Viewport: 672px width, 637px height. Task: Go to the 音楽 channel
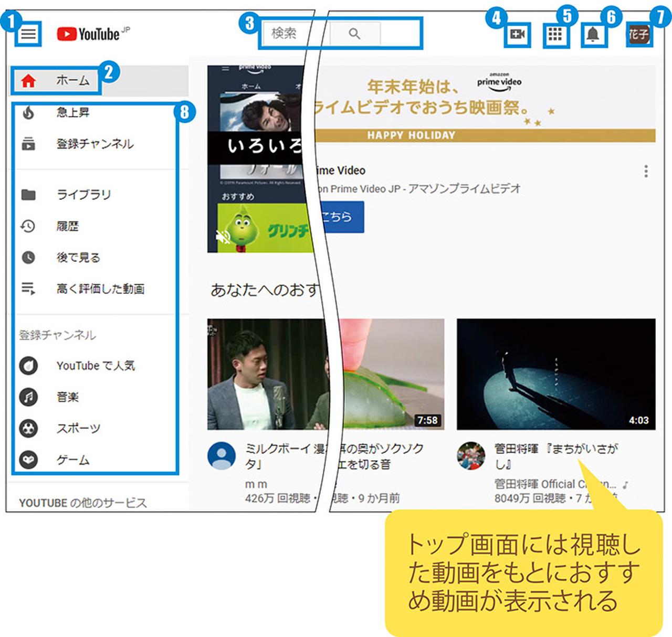click(68, 397)
